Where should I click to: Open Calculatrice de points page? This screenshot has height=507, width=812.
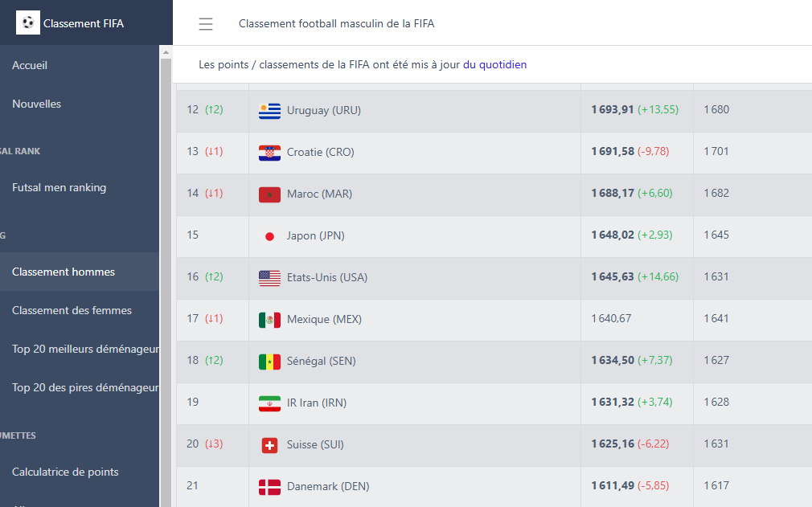65,472
